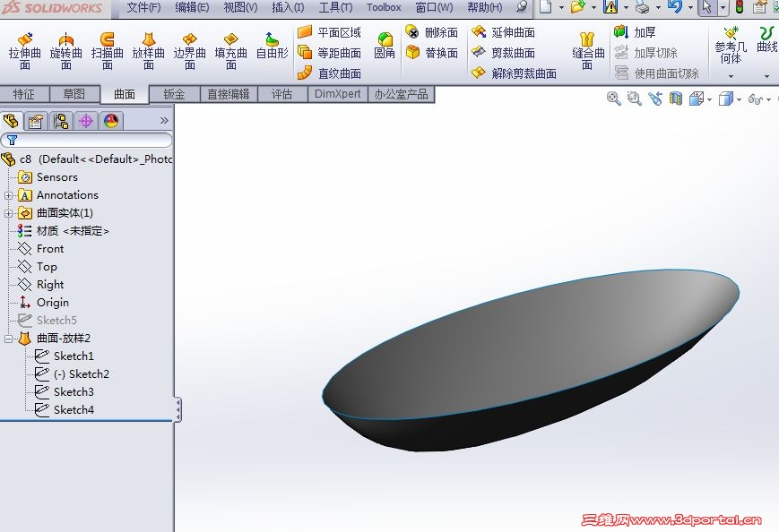Click the New document icon
The image size is (779, 532).
(546, 7)
